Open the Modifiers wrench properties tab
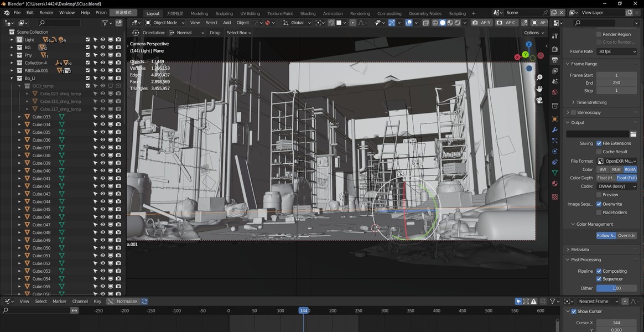 coord(555,130)
